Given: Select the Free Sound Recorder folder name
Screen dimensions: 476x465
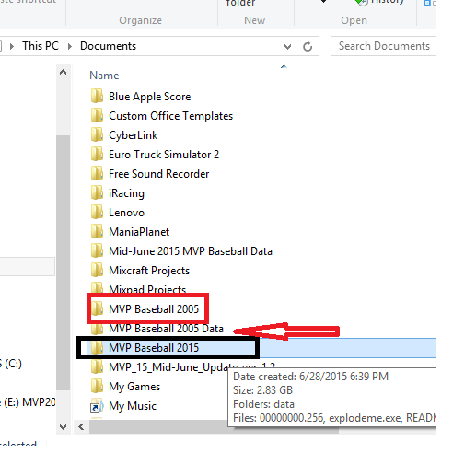Looking at the screenshot, I should point(159,174).
